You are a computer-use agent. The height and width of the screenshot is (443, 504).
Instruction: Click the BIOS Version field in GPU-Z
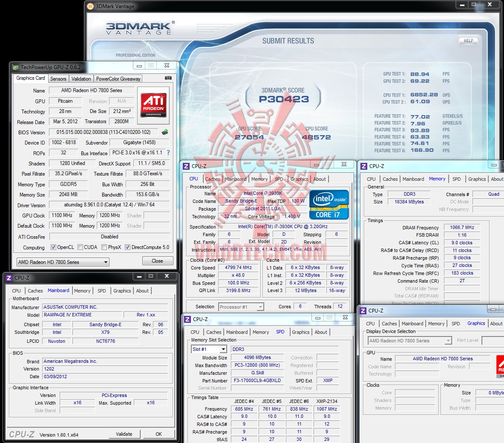tap(104, 132)
